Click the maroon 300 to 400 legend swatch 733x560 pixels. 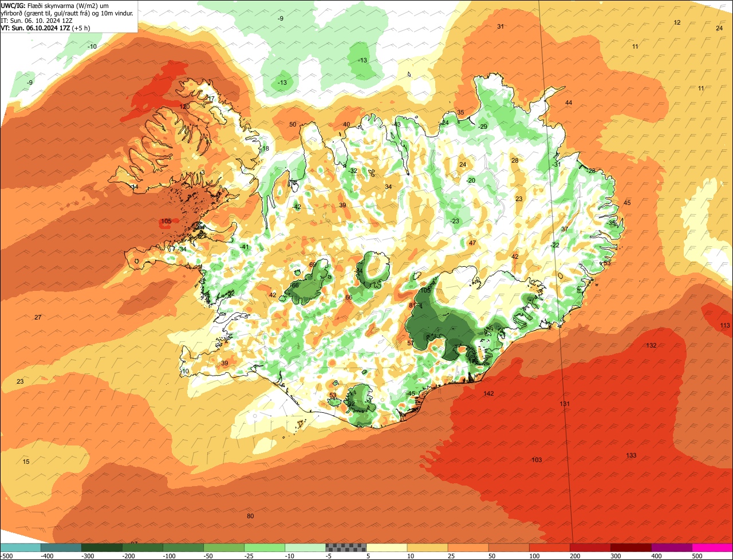(630, 547)
